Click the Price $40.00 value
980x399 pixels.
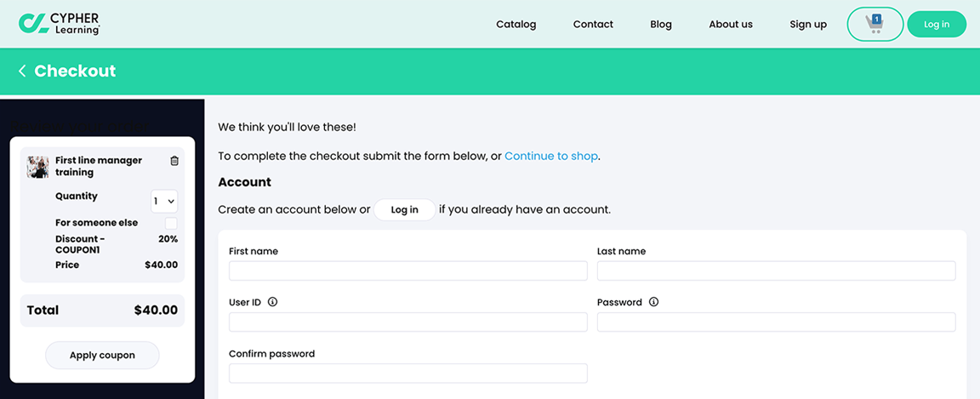[x=162, y=265]
